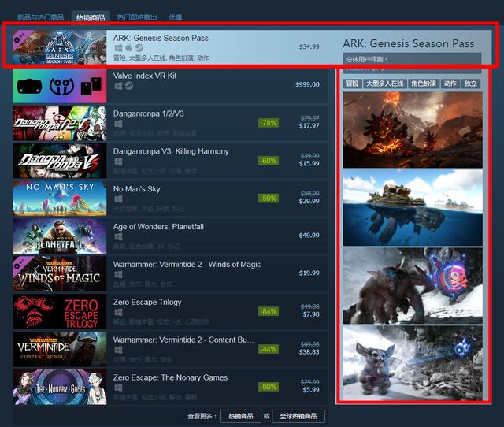Screen dimensions: 504x427
Task: Select the 角色扮演 tag in preview panel
Action: tap(424, 84)
